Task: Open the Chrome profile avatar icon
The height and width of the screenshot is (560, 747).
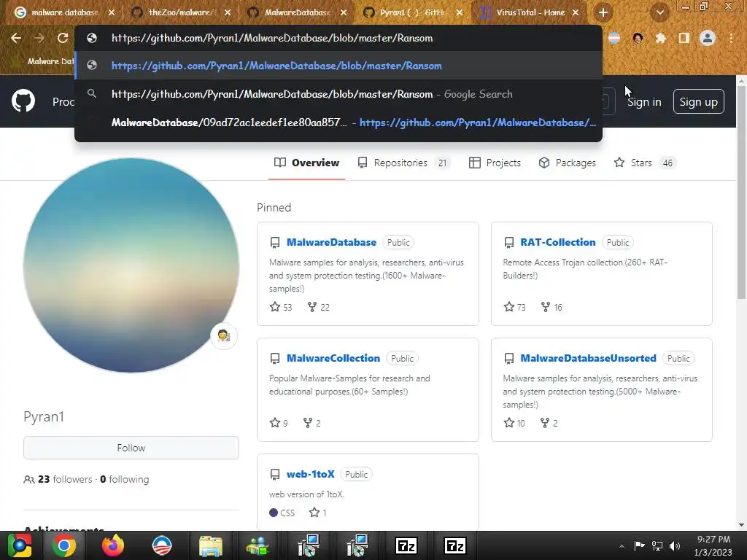Action: tap(708, 38)
